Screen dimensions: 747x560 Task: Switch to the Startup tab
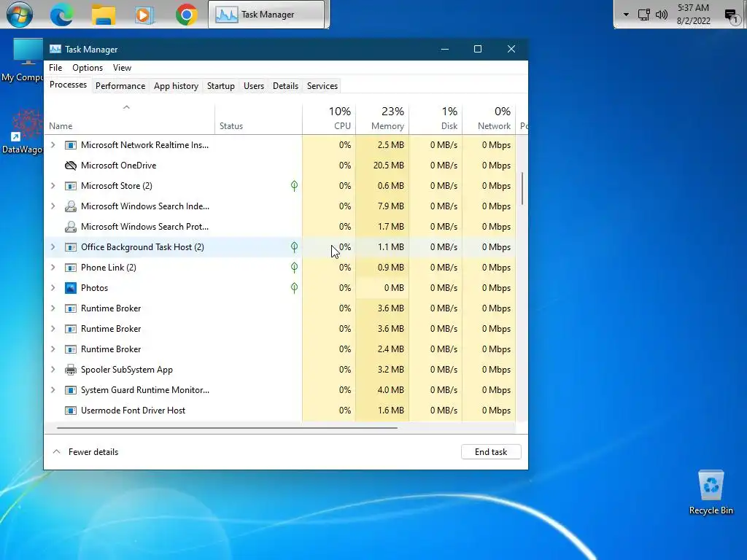[x=220, y=86]
